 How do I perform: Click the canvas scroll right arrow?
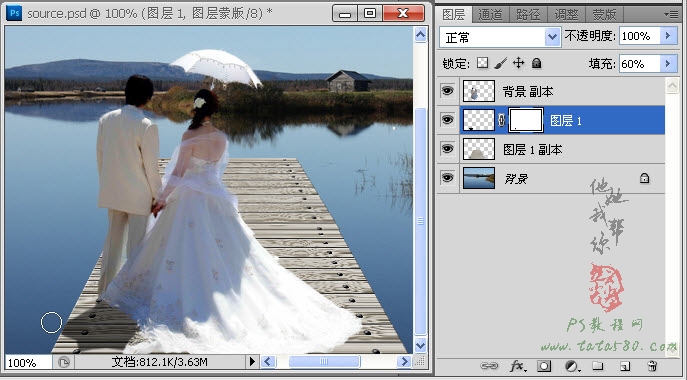click(x=404, y=362)
